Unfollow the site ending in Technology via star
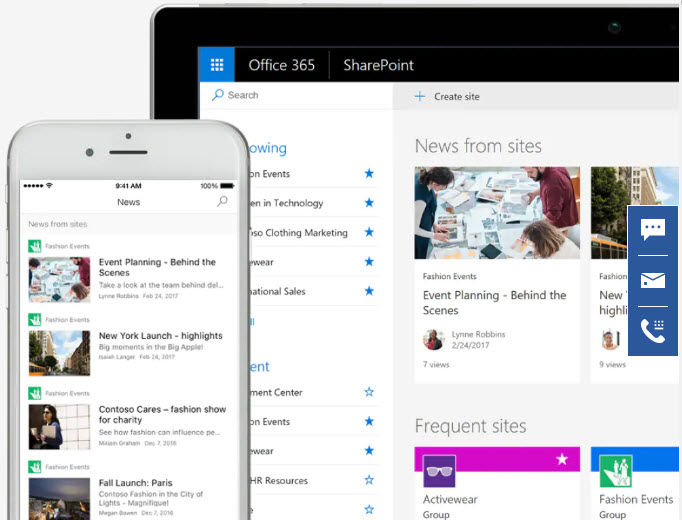This screenshot has height=520, width=682. point(369,203)
